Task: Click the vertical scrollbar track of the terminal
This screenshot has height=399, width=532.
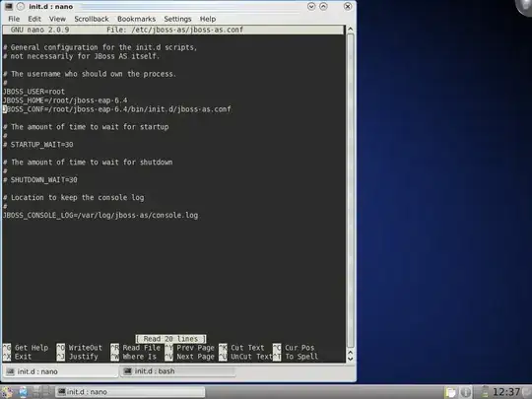Action: click(351, 190)
